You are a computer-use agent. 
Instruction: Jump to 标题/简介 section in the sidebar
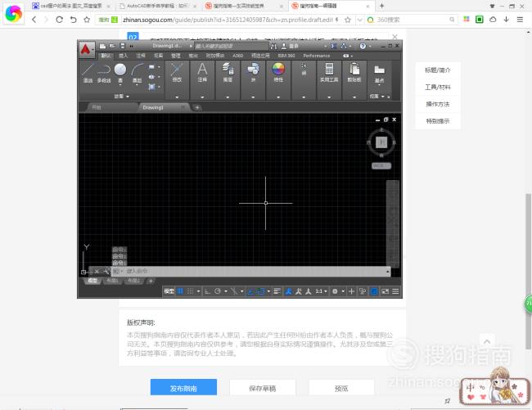[x=438, y=70]
